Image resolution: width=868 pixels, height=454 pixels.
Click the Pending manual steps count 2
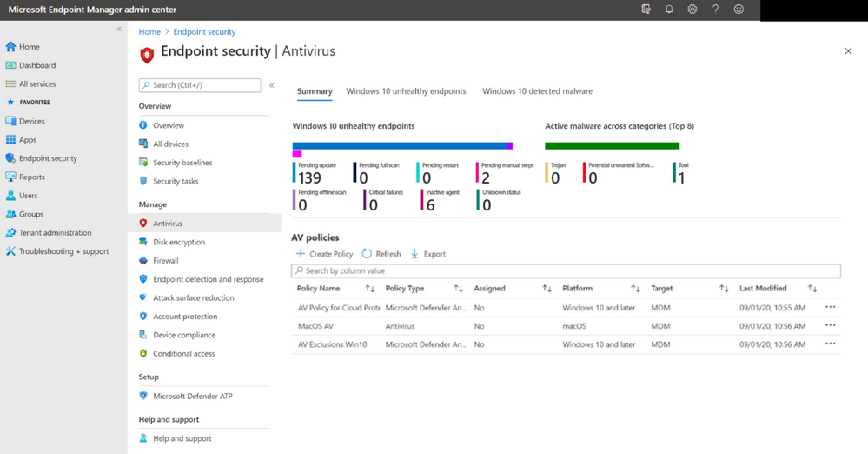486,178
